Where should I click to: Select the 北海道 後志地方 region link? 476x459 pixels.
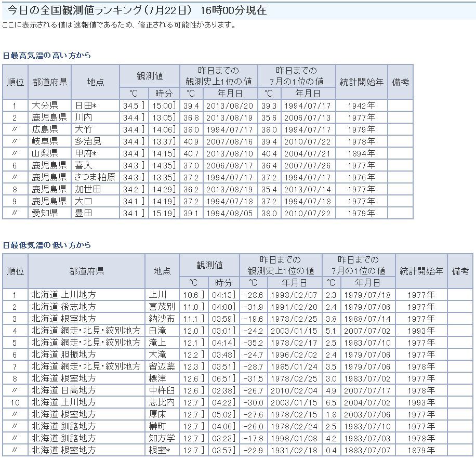[63, 307]
